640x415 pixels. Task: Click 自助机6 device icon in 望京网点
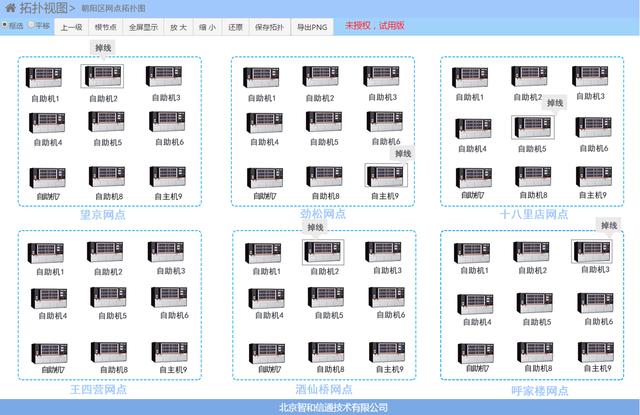click(165, 122)
